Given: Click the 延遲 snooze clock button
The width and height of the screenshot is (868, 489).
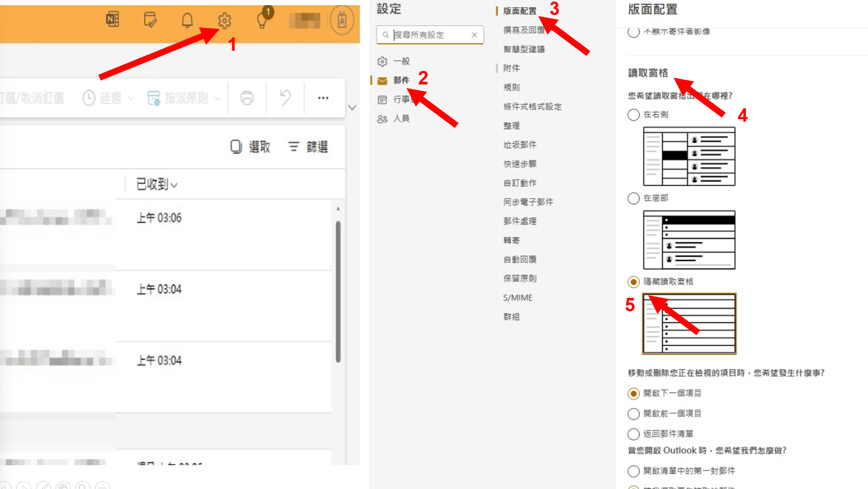Looking at the screenshot, I should [x=102, y=98].
